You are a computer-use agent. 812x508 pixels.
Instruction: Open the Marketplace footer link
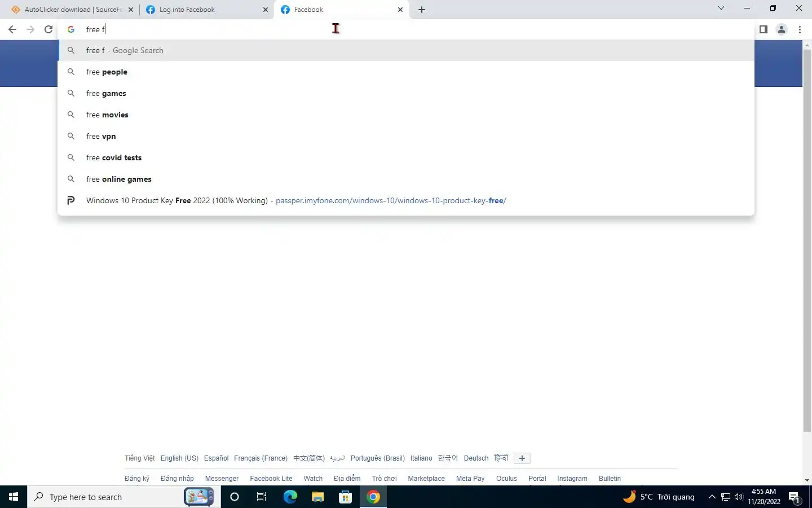coord(426,479)
